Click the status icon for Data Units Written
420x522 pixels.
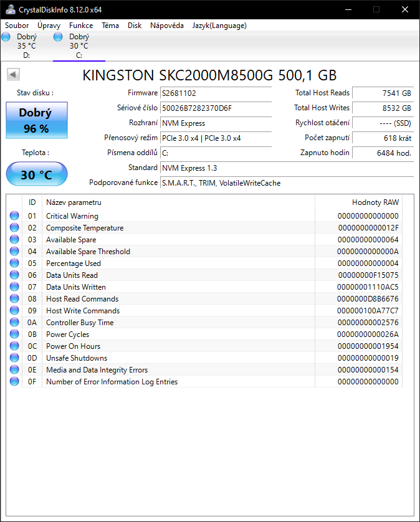coord(14,287)
